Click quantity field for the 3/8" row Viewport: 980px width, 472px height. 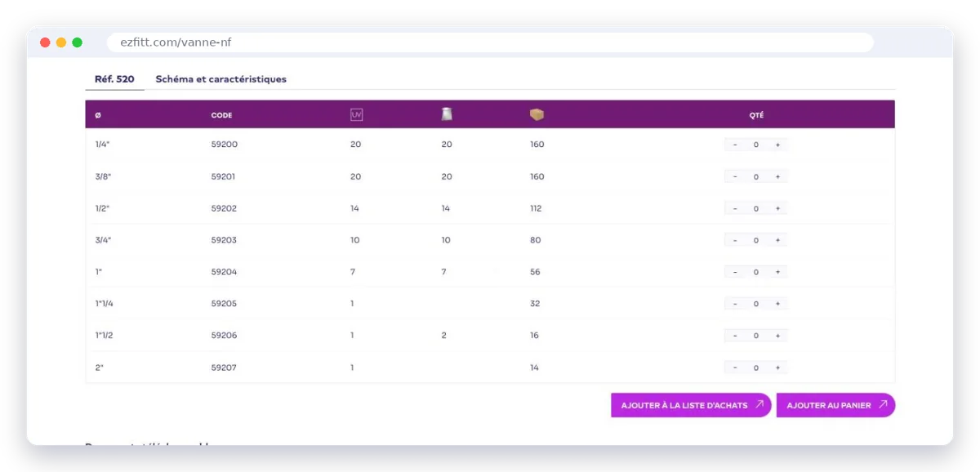tap(756, 176)
